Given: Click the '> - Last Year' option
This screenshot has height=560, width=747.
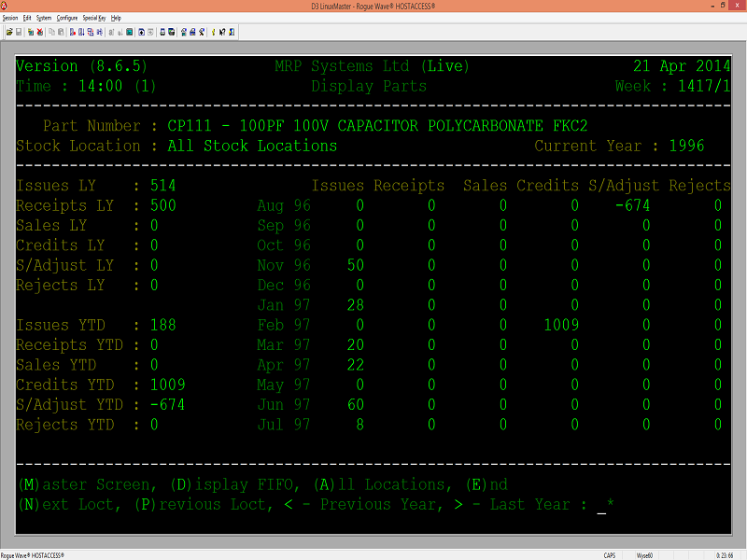Looking at the screenshot, I should [x=512, y=505].
